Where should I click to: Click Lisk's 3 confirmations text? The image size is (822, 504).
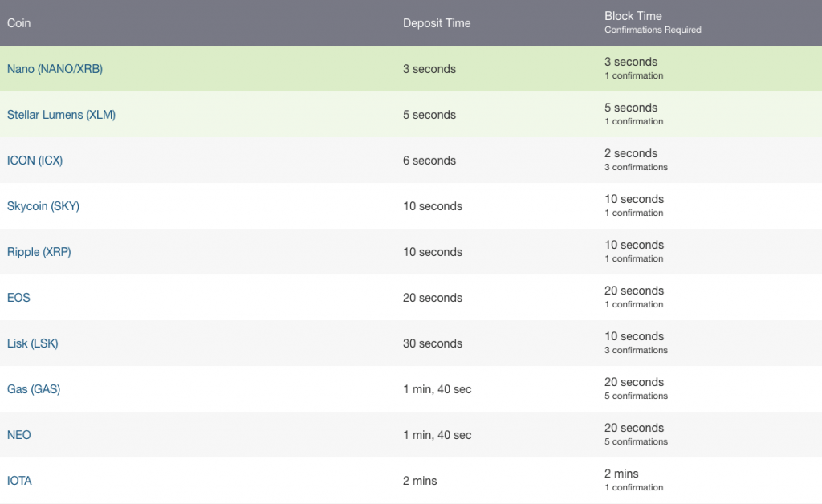[x=636, y=350]
